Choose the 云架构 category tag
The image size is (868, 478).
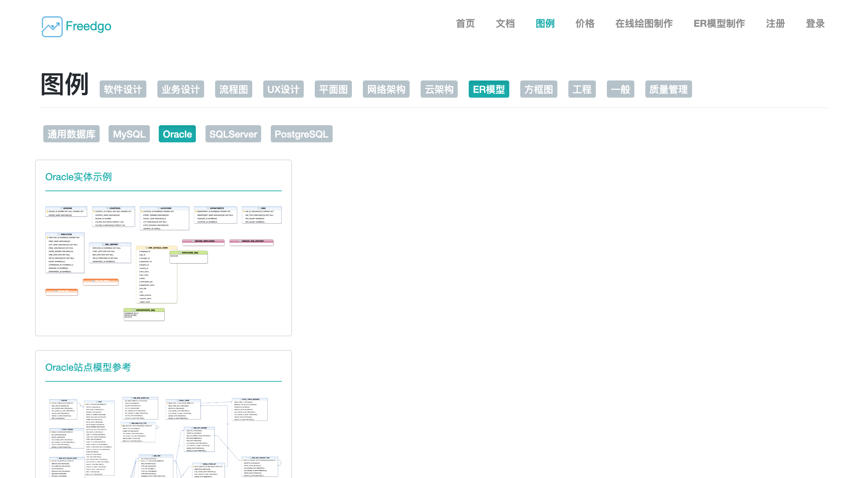(439, 89)
